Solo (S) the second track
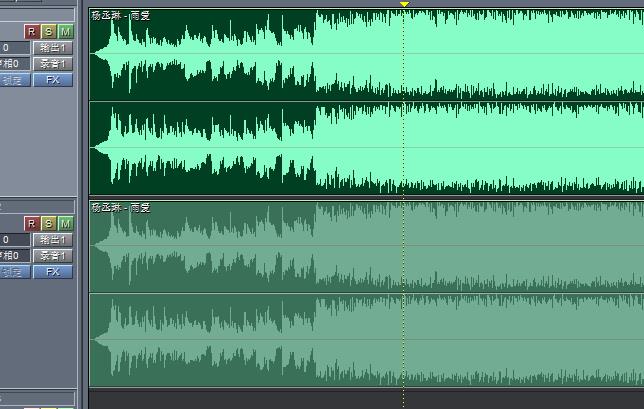The height and width of the screenshot is (409, 644). (x=49, y=224)
